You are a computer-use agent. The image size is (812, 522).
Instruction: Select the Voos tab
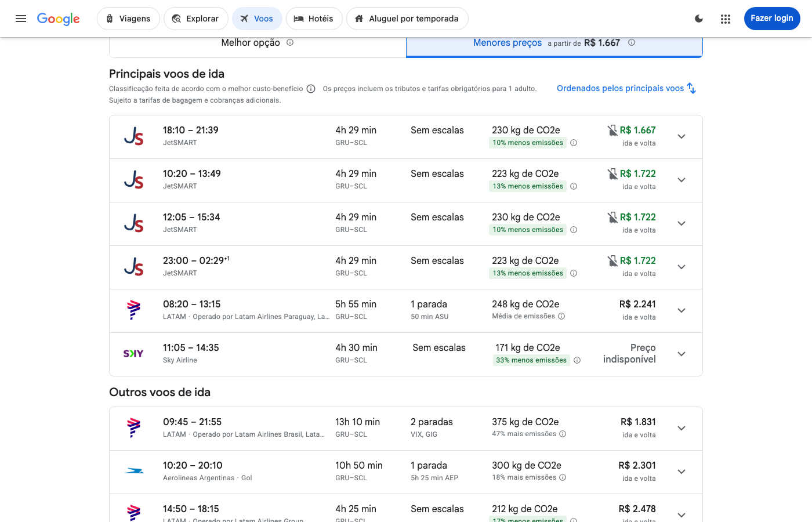[x=257, y=19]
